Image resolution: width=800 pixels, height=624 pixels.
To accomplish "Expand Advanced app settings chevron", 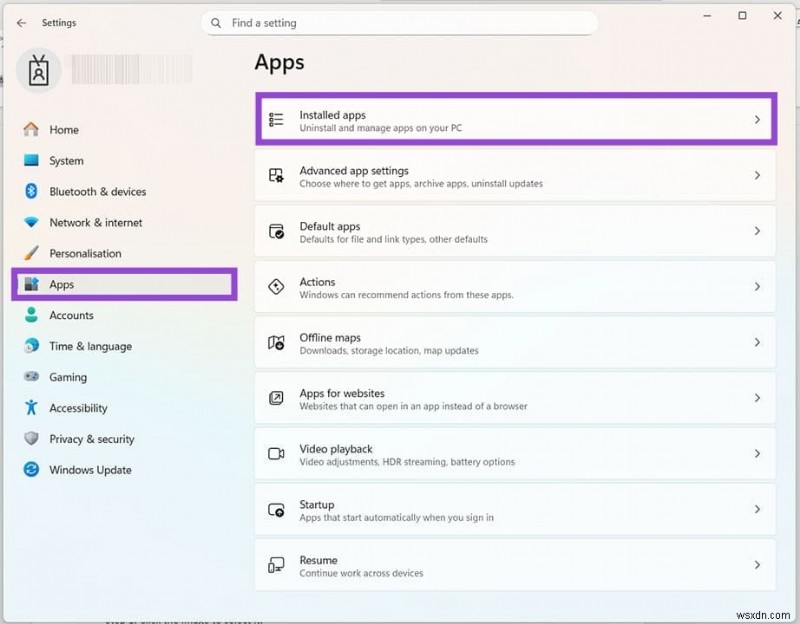I will point(757,175).
